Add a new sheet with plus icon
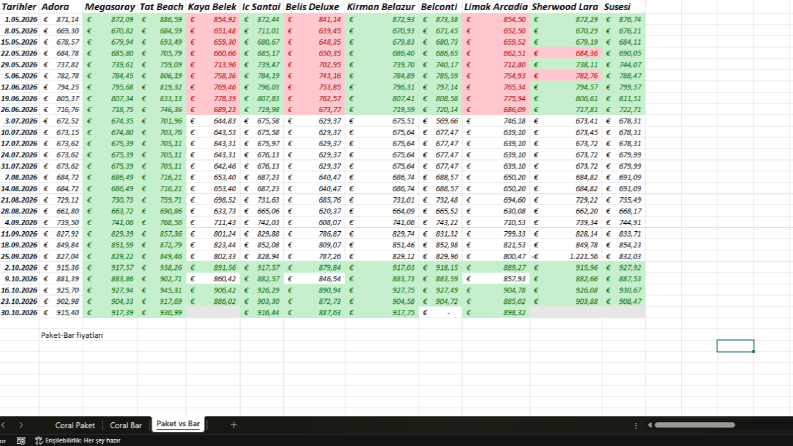The width and height of the screenshot is (793, 446). (234, 425)
